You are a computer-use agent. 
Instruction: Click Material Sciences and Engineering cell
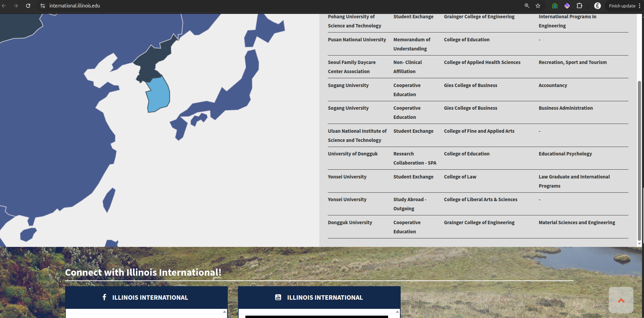pyautogui.click(x=577, y=222)
